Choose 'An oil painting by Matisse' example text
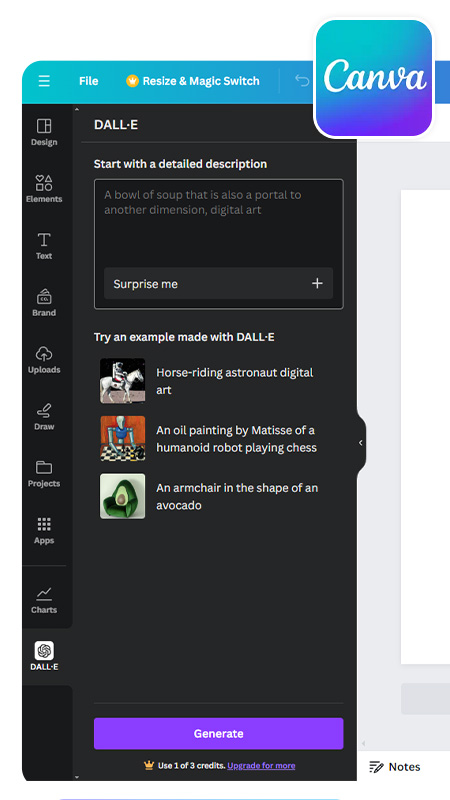This screenshot has height=800, width=450. (236, 439)
